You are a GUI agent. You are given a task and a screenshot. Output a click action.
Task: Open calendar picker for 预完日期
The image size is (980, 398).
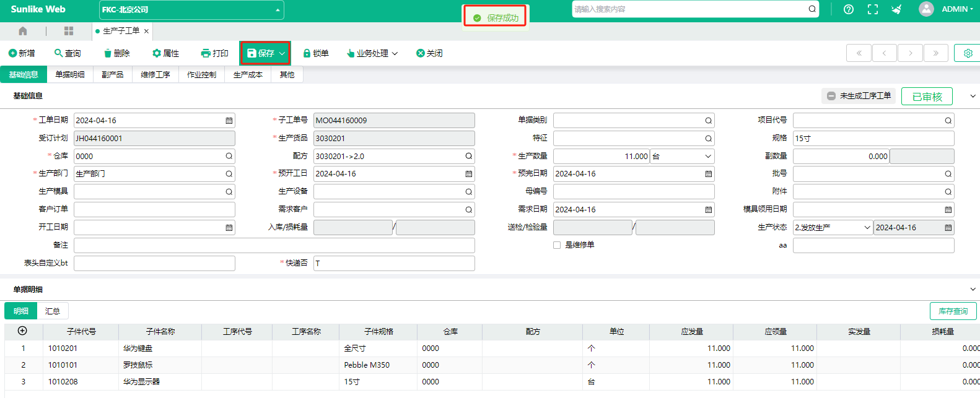[708, 174]
